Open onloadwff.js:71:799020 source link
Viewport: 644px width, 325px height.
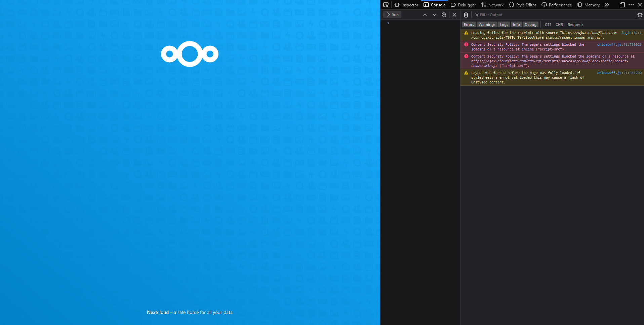coord(619,45)
